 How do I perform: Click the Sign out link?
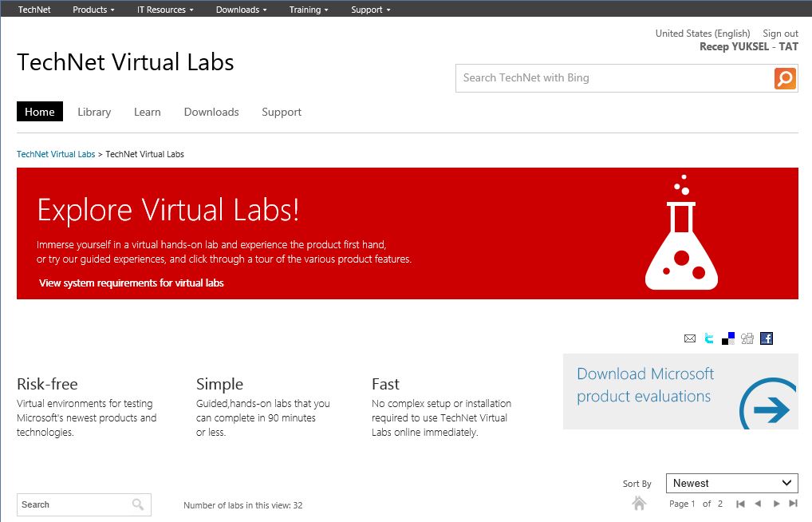click(x=780, y=34)
